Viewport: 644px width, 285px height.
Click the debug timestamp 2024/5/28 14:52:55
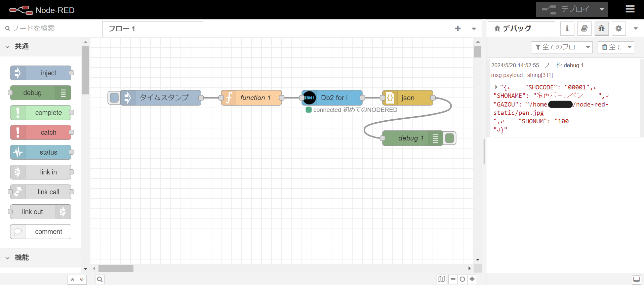[x=515, y=65]
